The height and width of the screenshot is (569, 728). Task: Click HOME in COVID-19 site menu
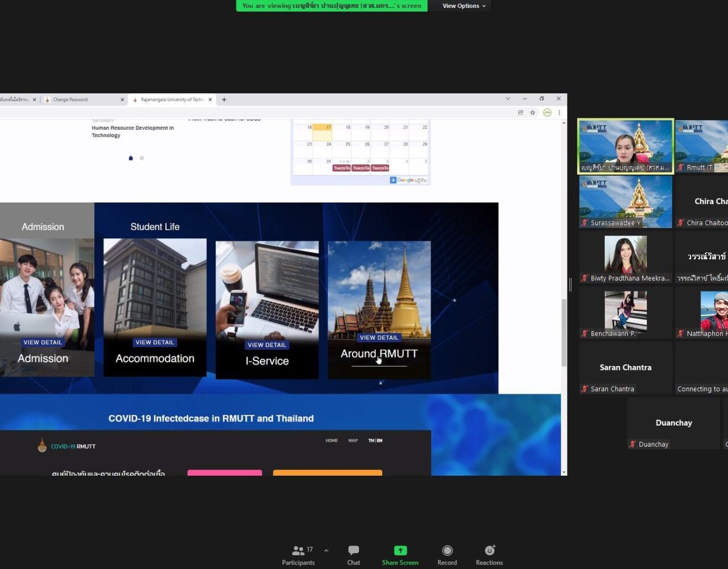332,440
